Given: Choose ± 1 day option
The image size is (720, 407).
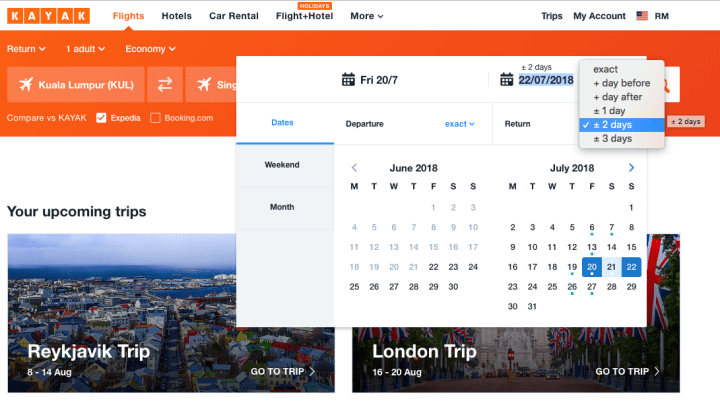Looking at the screenshot, I should [x=622, y=111].
